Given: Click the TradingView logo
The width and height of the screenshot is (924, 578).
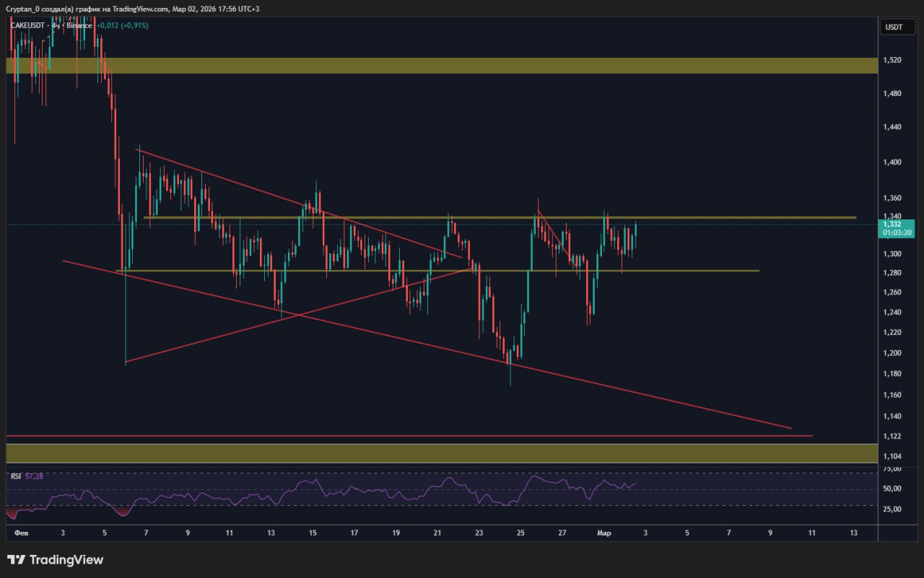Looking at the screenshot, I should pyautogui.click(x=56, y=560).
